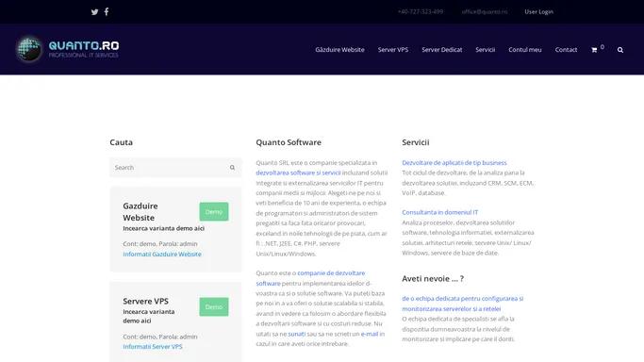Open Dezvoltare de aplicatii de tip business
644x362 pixels.
click(454, 163)
